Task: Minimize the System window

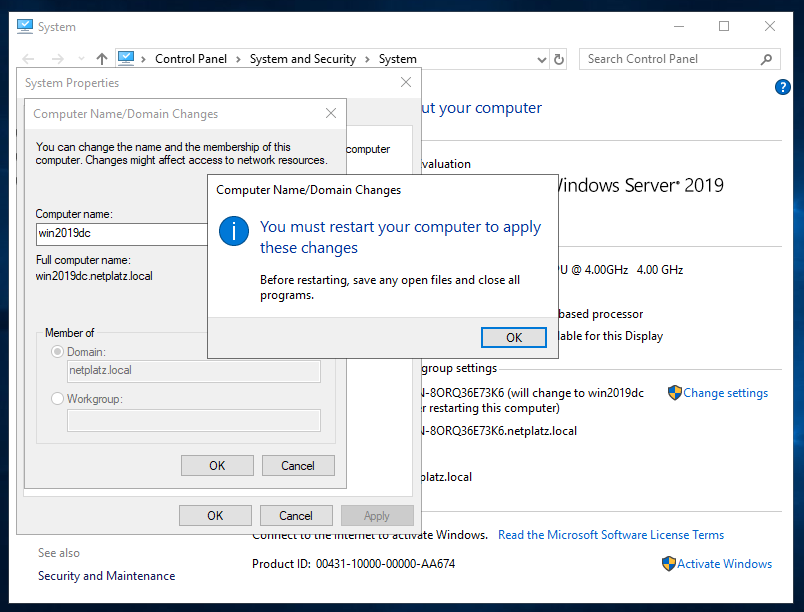Action: 679,26
